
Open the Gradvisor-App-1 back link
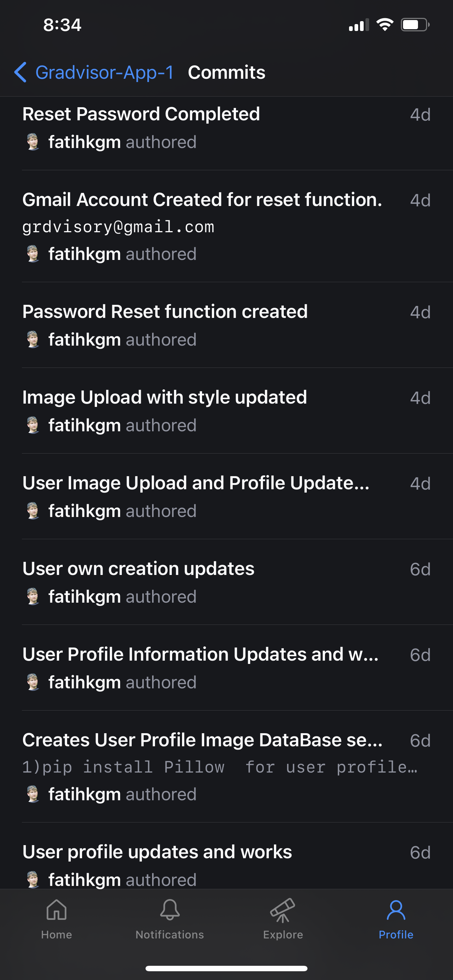click(x=105, y=72)
